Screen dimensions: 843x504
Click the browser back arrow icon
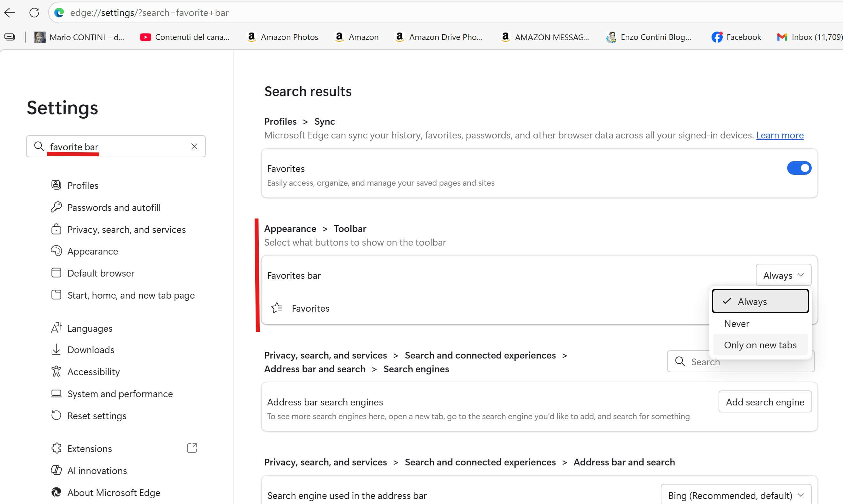(10, 12)
